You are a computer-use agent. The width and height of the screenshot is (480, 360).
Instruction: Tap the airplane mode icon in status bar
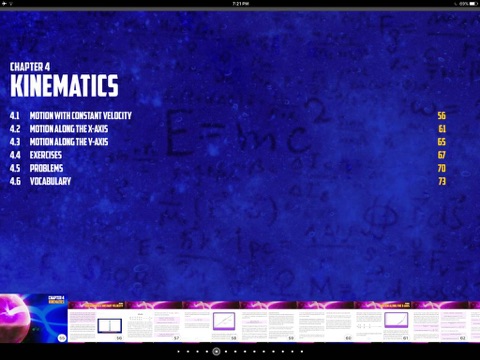[x=4, y=4]
